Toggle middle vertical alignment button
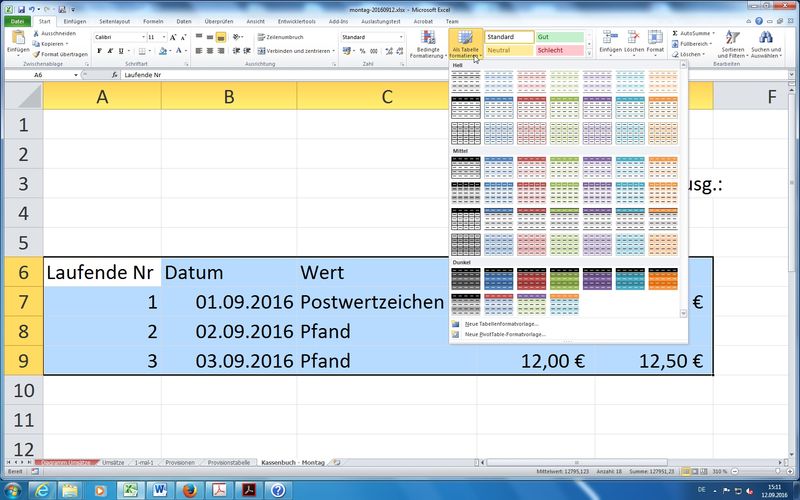800x500 pixels. (210, 37)
